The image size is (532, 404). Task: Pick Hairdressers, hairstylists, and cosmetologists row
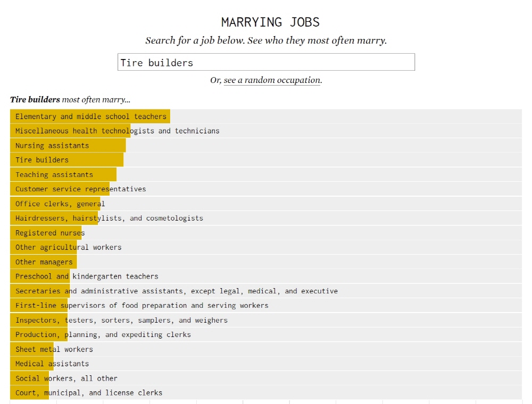coord(109,218)
